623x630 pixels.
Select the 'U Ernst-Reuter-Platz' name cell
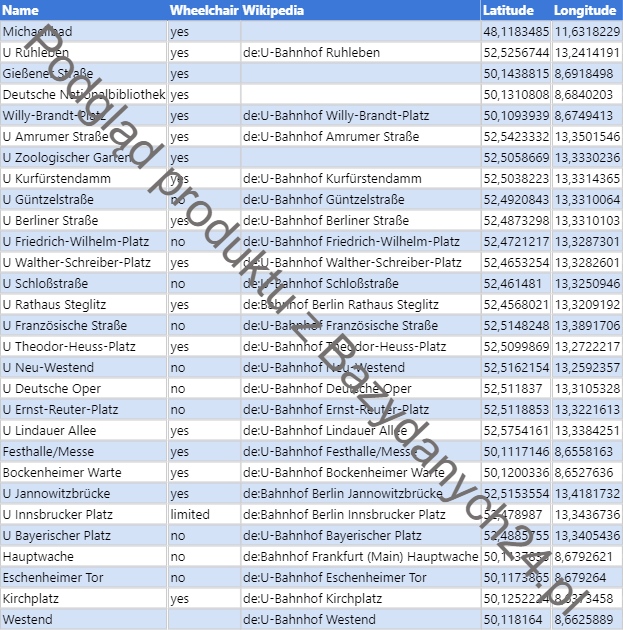[x=84, y=409]
